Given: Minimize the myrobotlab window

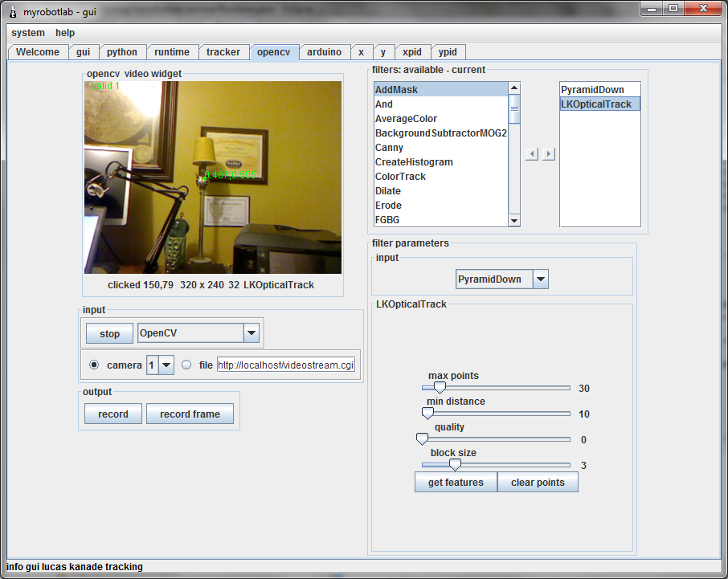Looking at the screenshot, I should [652, 8].
